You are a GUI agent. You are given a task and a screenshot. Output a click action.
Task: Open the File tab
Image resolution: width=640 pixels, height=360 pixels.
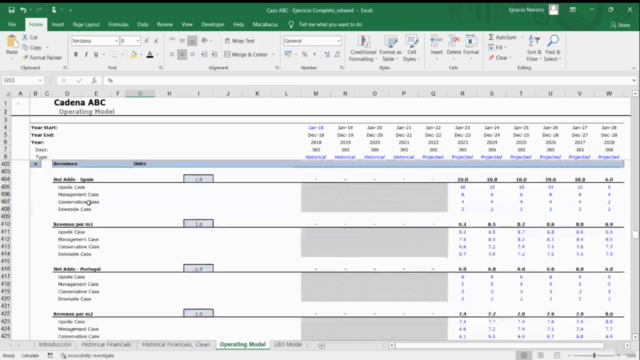point(12,24)
